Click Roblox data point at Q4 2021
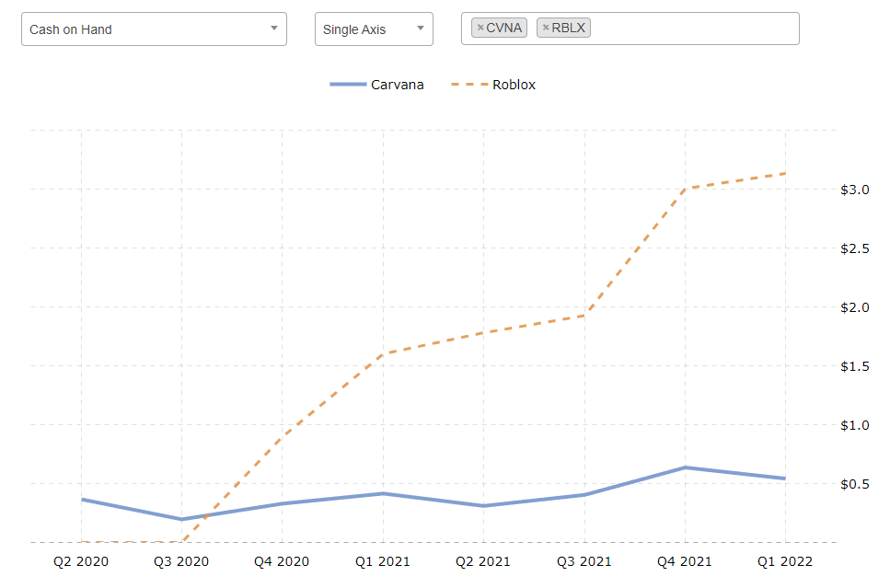This screenshot has width=890, height=588. tap(685, 189)
